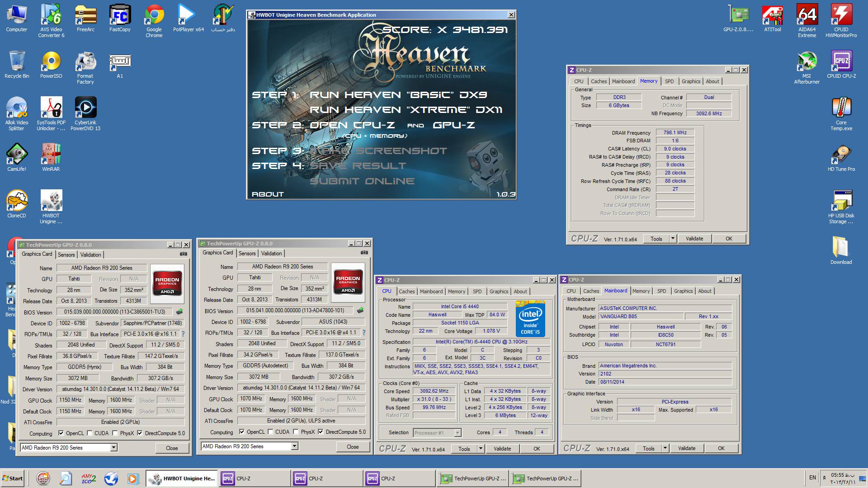Viewport: 868px width, 488px height.
Task: Click OK in CPU-Z CPU window
Action: pos(537,449)
